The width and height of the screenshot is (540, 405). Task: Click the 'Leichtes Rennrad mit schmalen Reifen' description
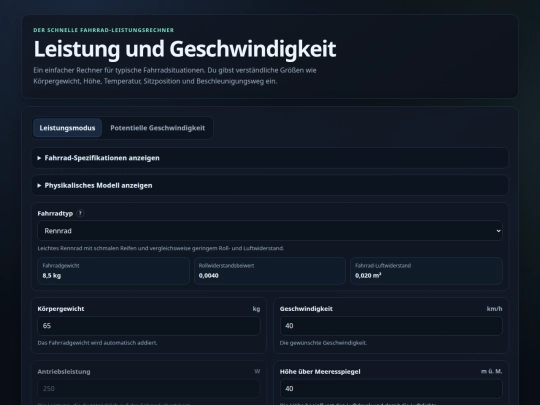pyautogui.click(x=161, y=248)
